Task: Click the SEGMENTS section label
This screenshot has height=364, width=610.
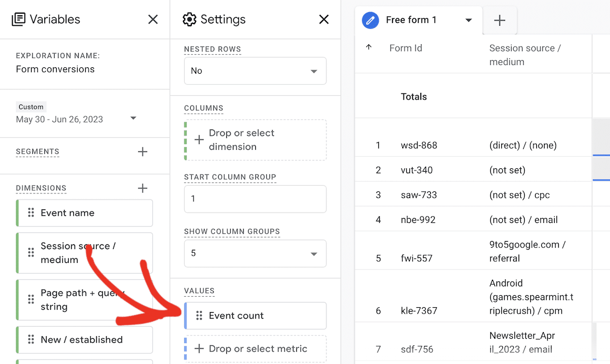Action: [38, 152]
